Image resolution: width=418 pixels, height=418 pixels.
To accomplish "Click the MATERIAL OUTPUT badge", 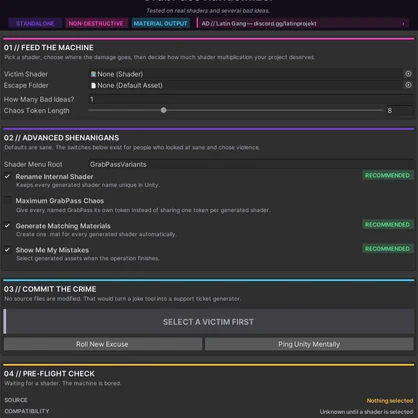I will [x=161, y=24].
